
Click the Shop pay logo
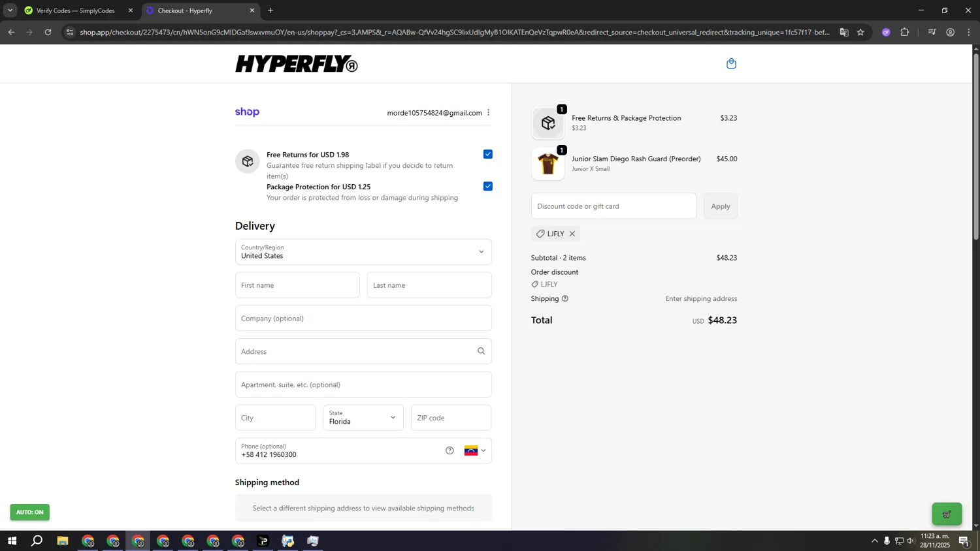247,112
